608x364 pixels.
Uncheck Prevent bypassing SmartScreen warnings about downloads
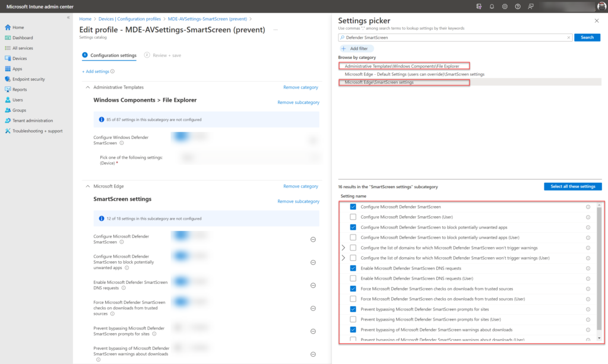click(353, 330)
